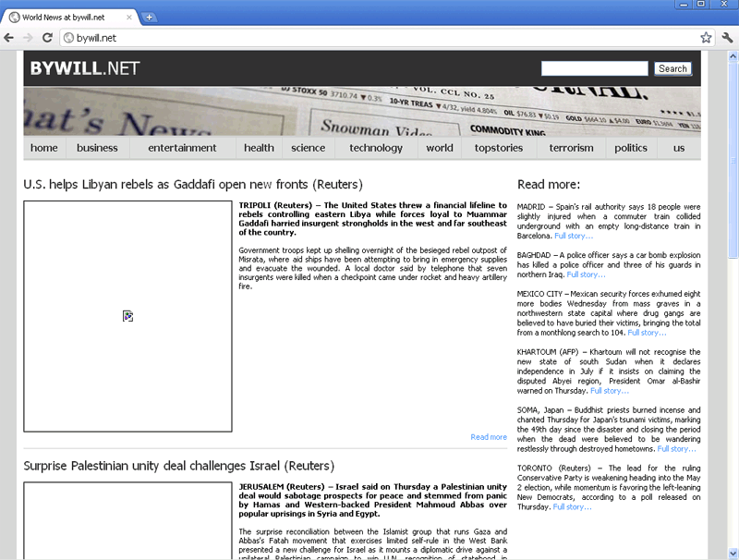Click the broken image icon in the Libya article

click(127, 316)
